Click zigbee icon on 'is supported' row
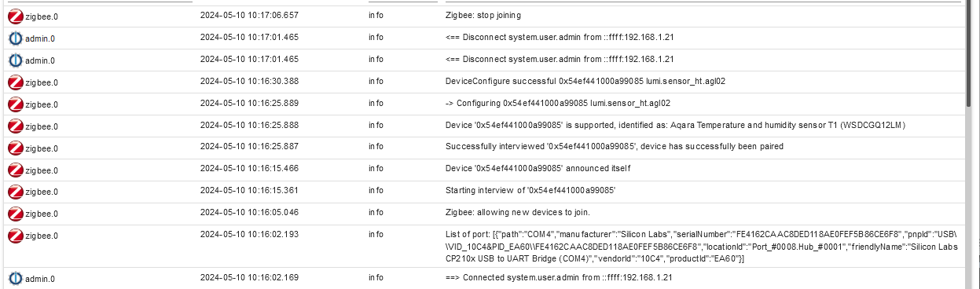The width and height of the screenshot is (980, 289). [x=15, y=126]
